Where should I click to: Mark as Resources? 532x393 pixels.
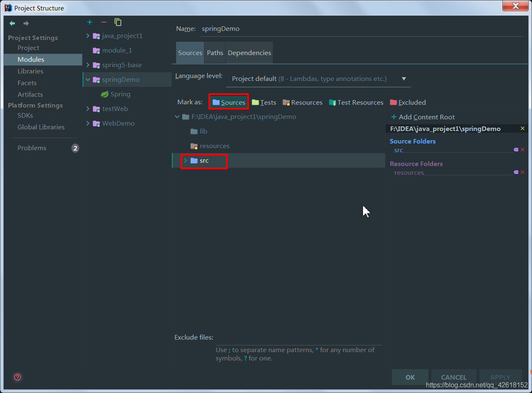coord(303,102)
